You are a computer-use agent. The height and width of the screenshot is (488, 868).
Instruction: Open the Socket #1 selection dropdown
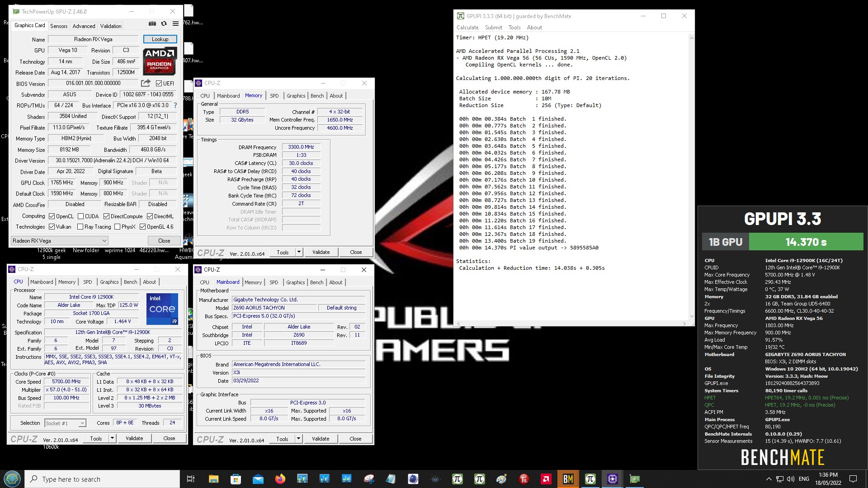tap(65, 423)
